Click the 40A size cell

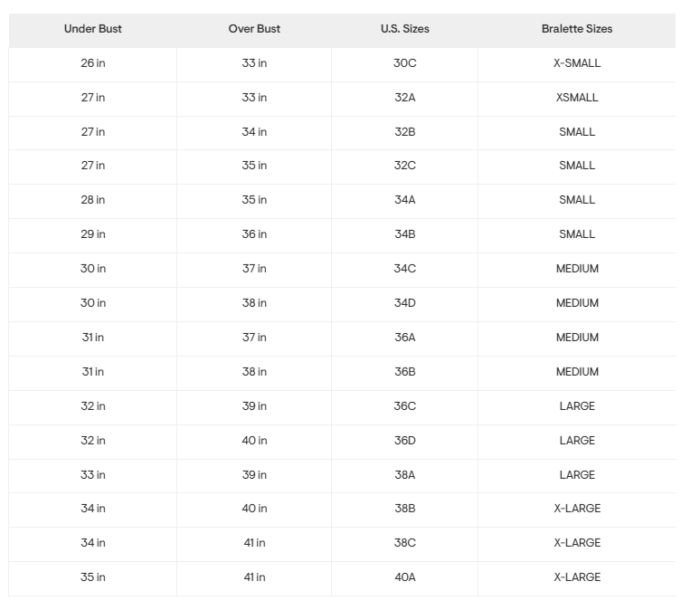pyautogui.click(x=404, y=577)
